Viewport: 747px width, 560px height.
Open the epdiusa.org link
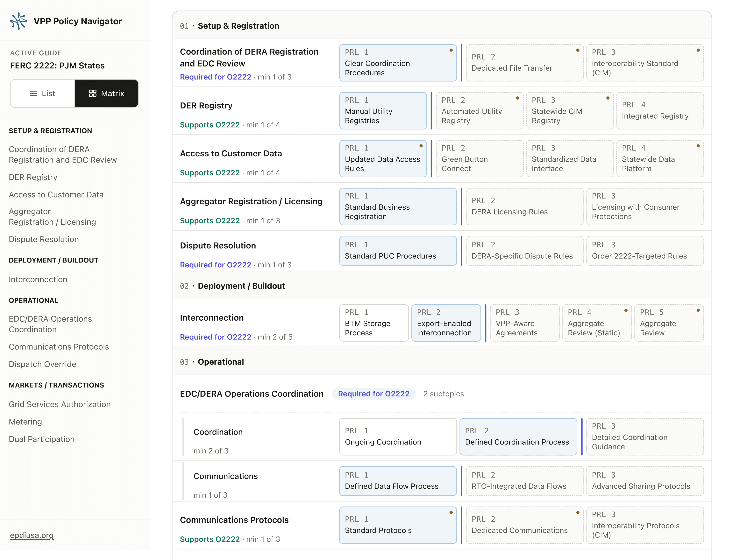32,535
